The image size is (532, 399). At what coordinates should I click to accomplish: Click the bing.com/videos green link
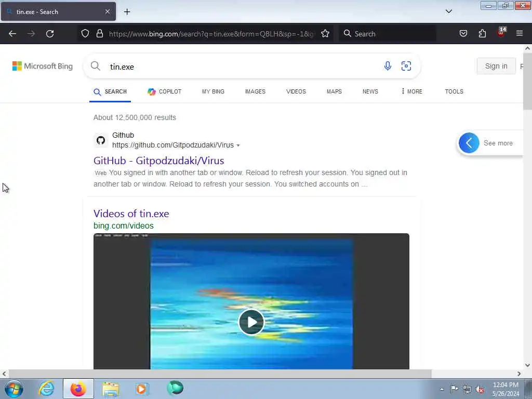(124, 225)
